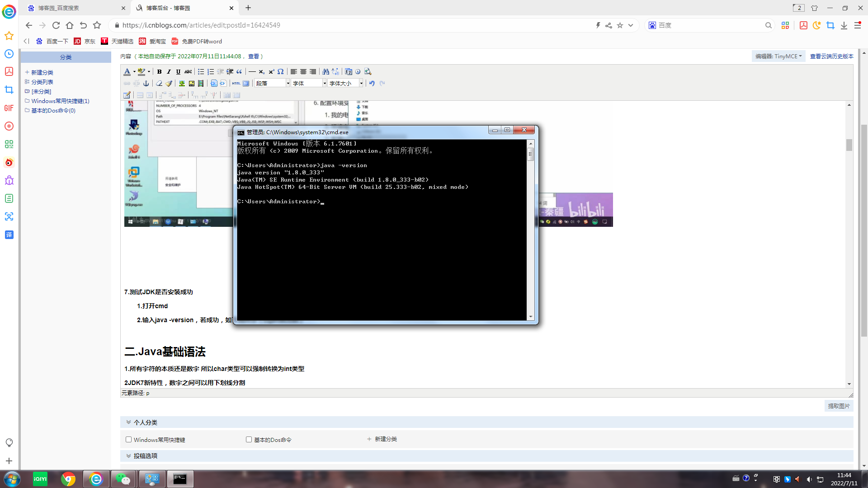Collapse the 个人分类 section

click(x=128, y=422)
